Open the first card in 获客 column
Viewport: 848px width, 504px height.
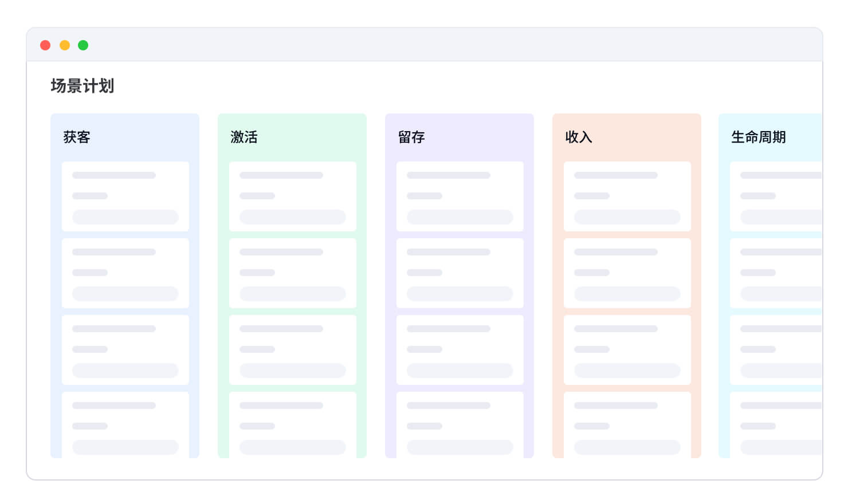click(125, 196)
